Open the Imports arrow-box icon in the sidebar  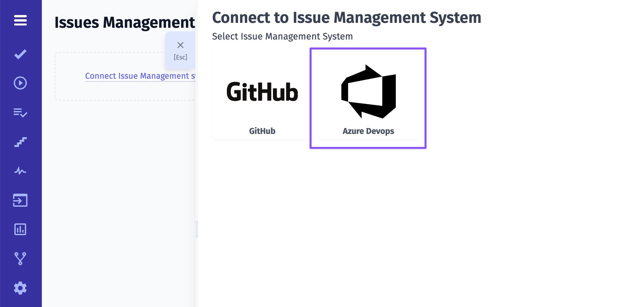click(x=20, y=200)
